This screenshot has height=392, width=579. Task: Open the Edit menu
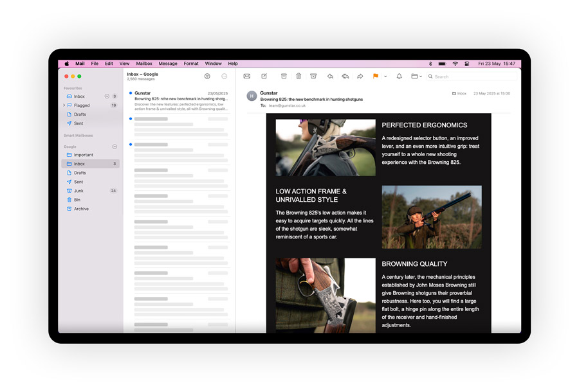pyautogui.click(x=109, y=64)
